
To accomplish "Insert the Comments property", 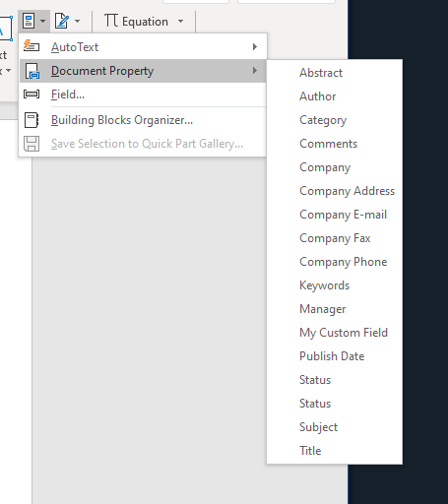I will 335,144.
